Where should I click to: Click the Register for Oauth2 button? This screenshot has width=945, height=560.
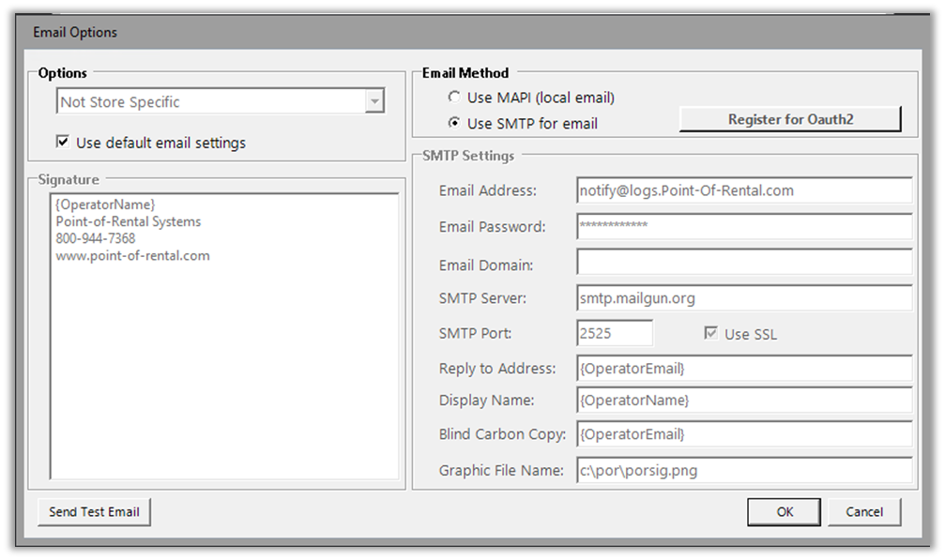coord(789,119)
